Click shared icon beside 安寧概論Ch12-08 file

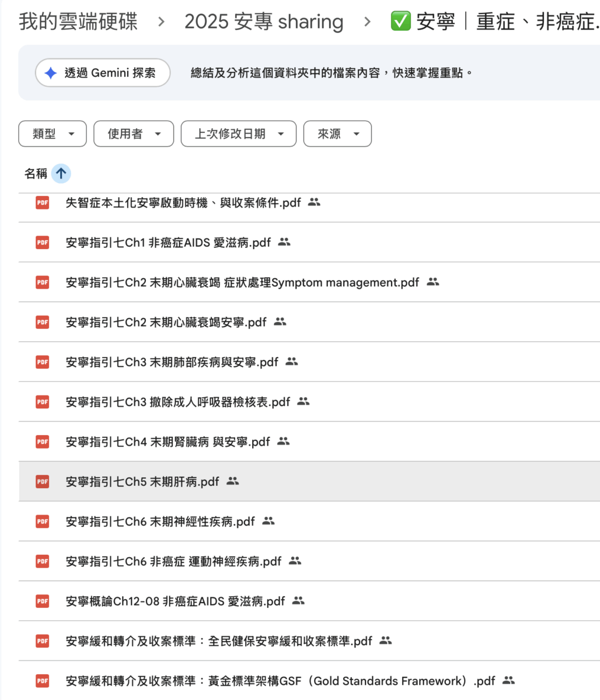[x=298, y=601]
